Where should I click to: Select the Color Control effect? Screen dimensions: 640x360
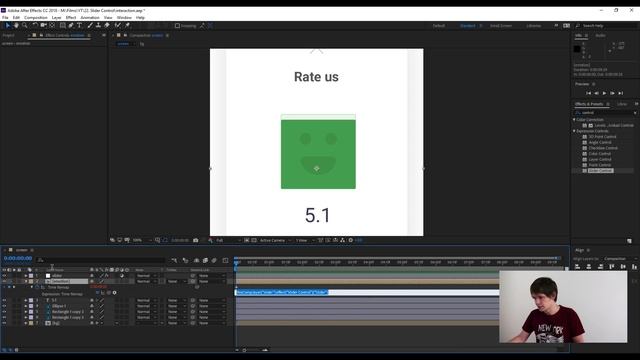tap(600, 154)
